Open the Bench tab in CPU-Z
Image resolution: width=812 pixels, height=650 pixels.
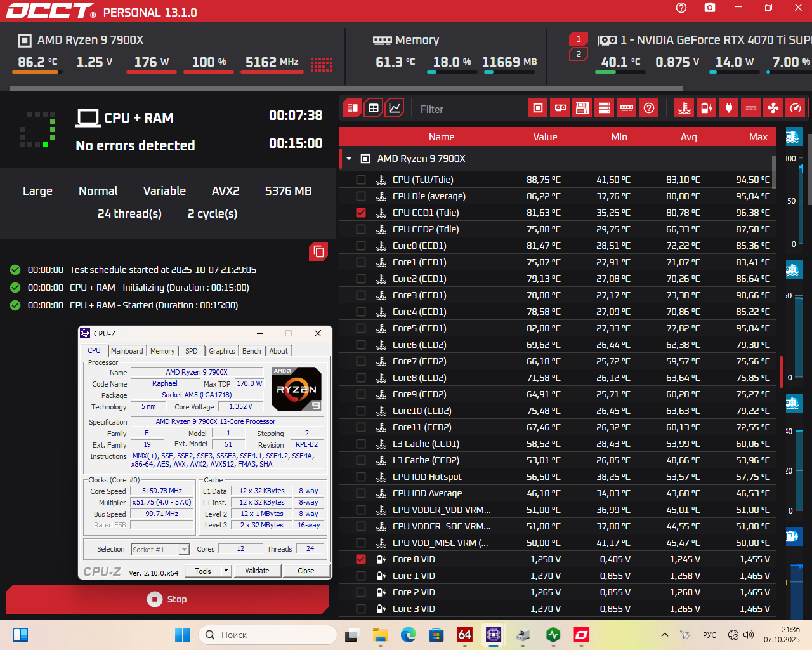click(x=252, y=351)
